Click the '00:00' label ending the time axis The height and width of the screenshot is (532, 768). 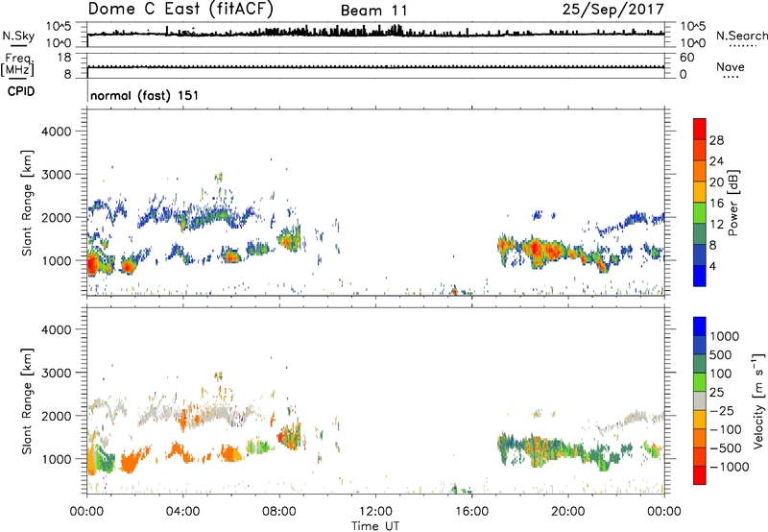664,512
